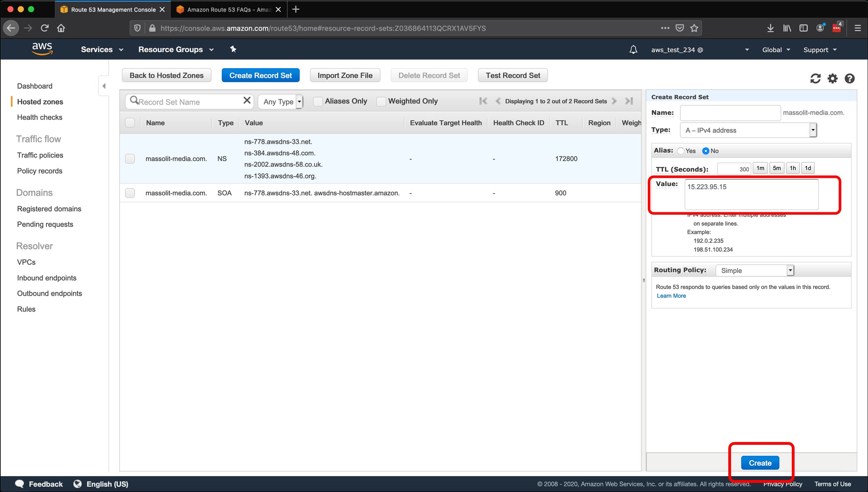The width and height of the screenshot is (868, 492).
Task: Go to next page of record sets
Action: (614, 101)
